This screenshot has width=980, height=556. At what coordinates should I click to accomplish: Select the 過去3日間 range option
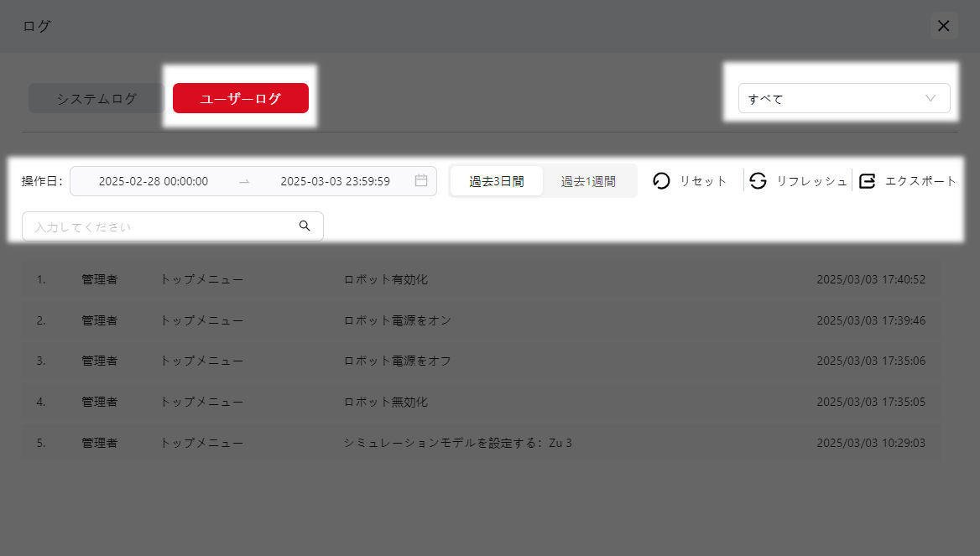[496, 181]
